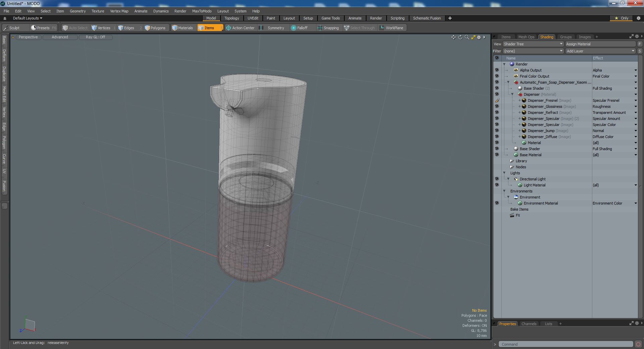Click the layout settings gear icon at top right

639,18
